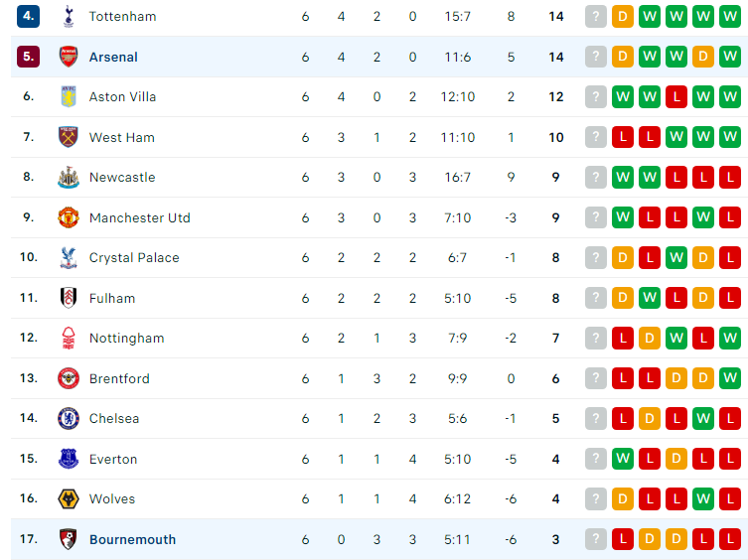This screenshot has width=748, height=560.
Task: Click Bournemouth's gray question mark next match
Action: [x=596, y=539]
